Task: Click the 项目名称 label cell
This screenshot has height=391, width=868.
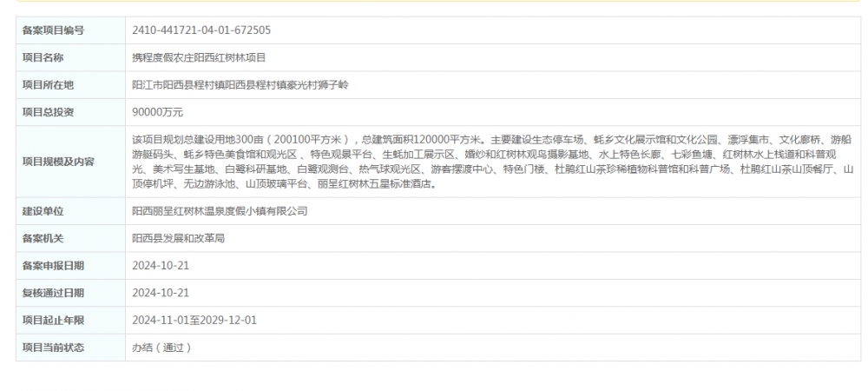Action: (x=71, y=57)
